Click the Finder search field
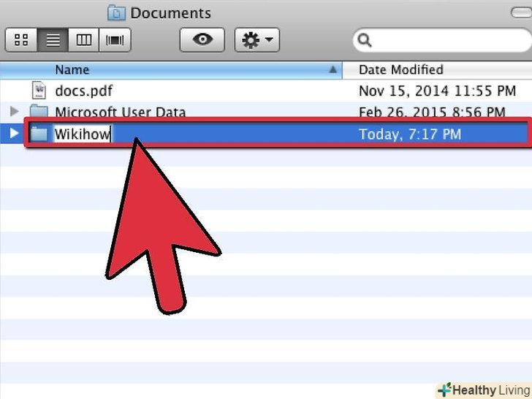This screenshot has width=532, height=399. click(x=442, y=40)
